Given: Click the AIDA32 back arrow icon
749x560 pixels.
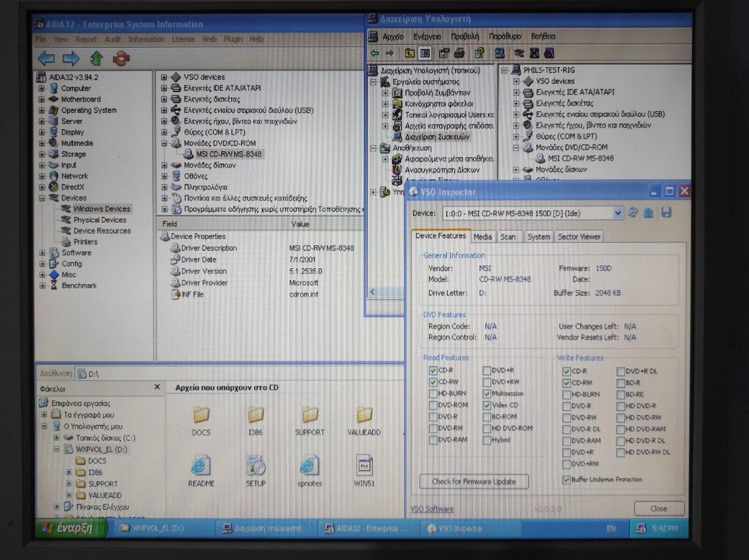Looking at the screenshot, I should (46, 59).
